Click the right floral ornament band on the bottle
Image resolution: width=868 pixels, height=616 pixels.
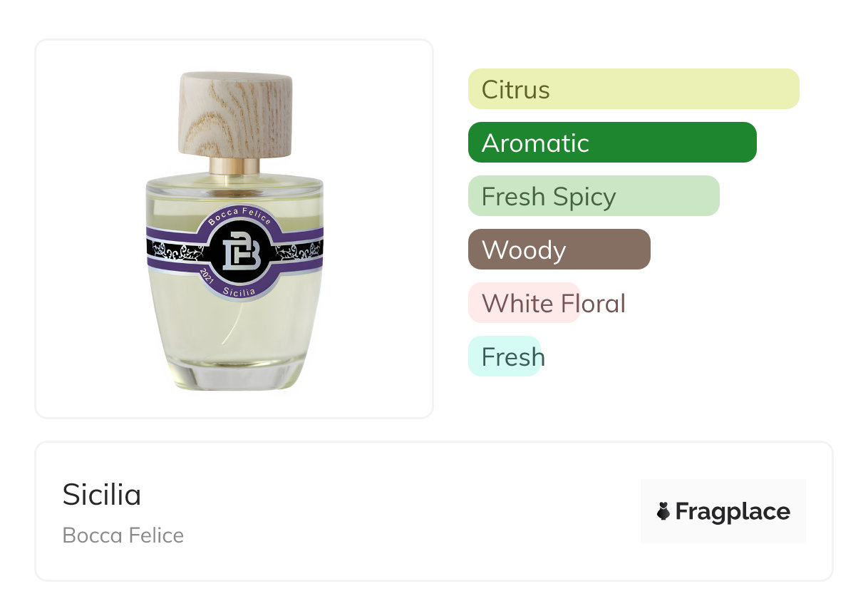298,251
